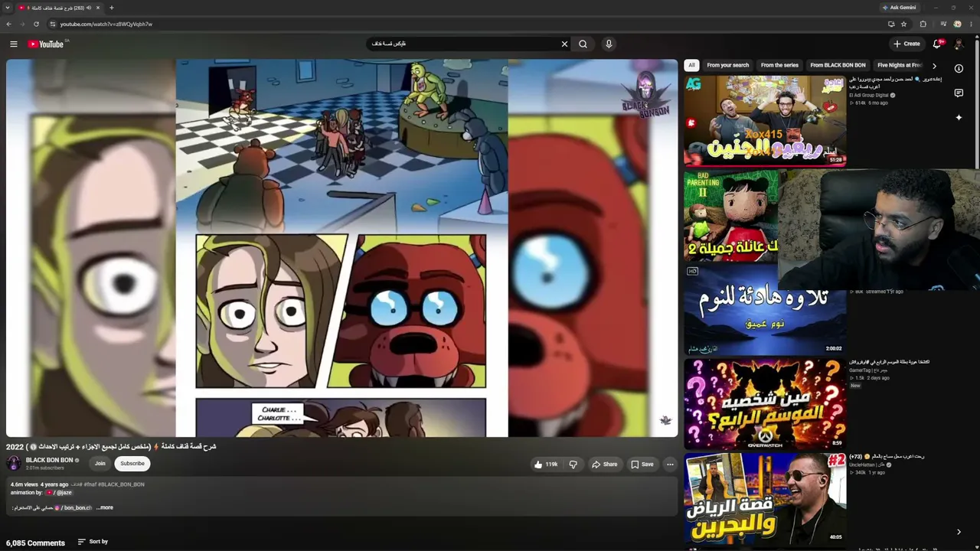Show more filter chips with right arrow

point(934,66)
